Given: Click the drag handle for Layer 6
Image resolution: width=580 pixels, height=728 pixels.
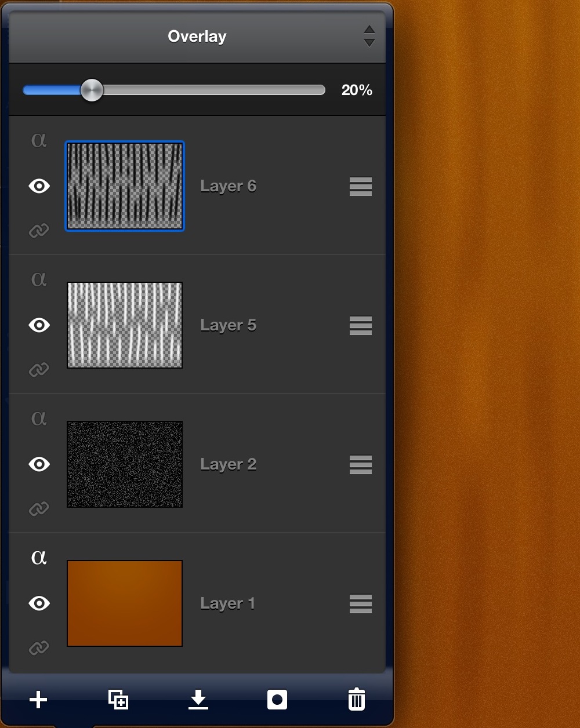Looking at the screenshot, I should (x=361, y=187).
